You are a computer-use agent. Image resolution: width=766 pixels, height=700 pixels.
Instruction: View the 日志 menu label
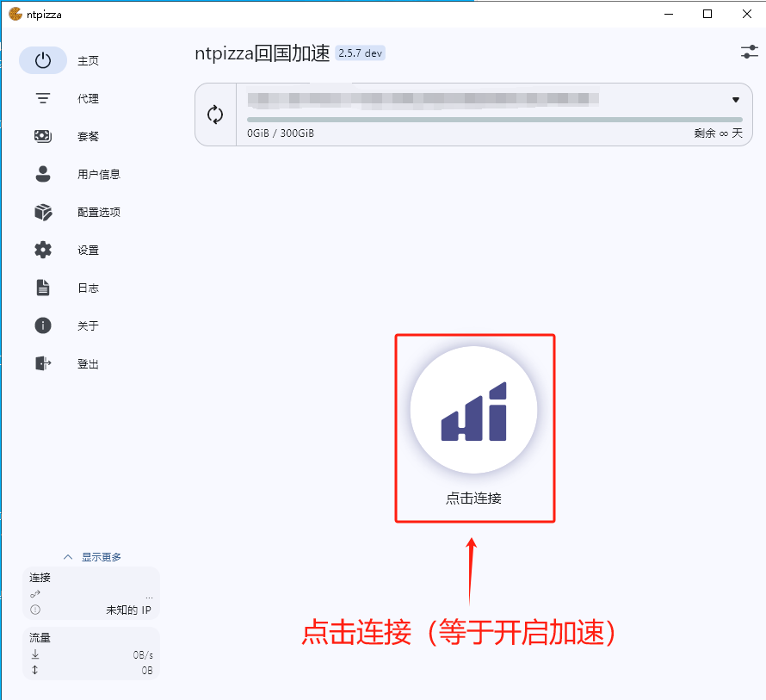88,288
